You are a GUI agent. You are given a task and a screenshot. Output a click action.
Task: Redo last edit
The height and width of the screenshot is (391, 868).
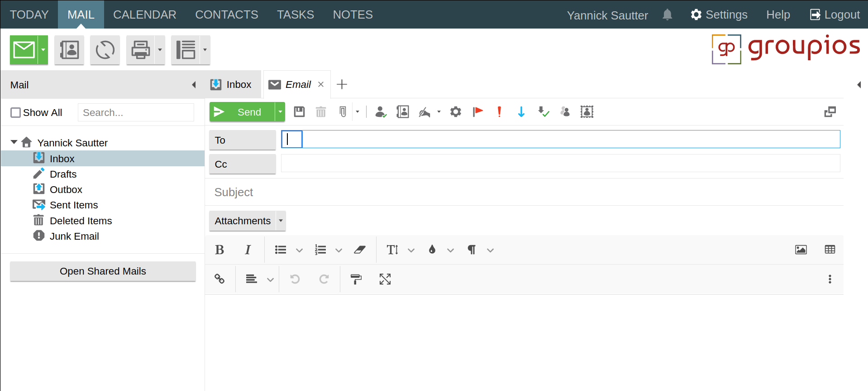tap(324, 279)
